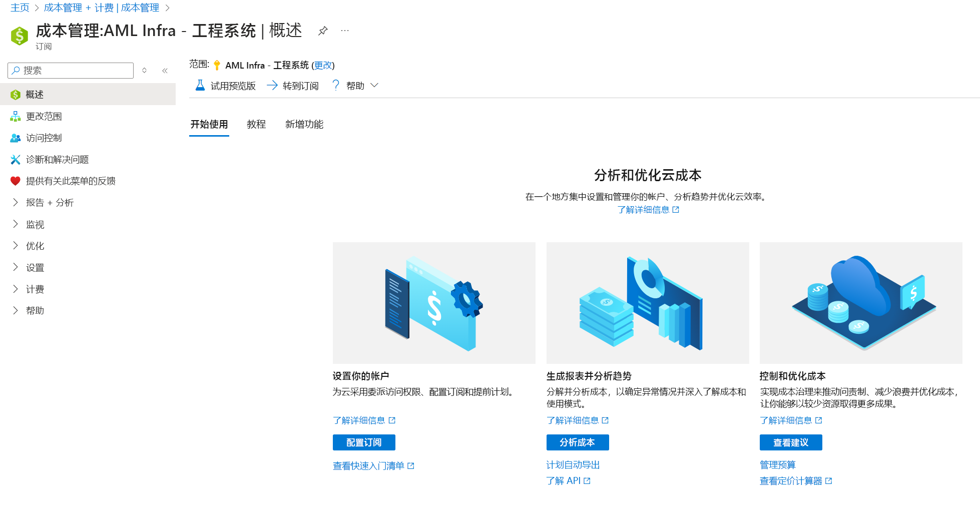The image size is (980, 508).
Task: Click the 访问控制 people icon
Action: pyautogui.click(x=16, y=138)
